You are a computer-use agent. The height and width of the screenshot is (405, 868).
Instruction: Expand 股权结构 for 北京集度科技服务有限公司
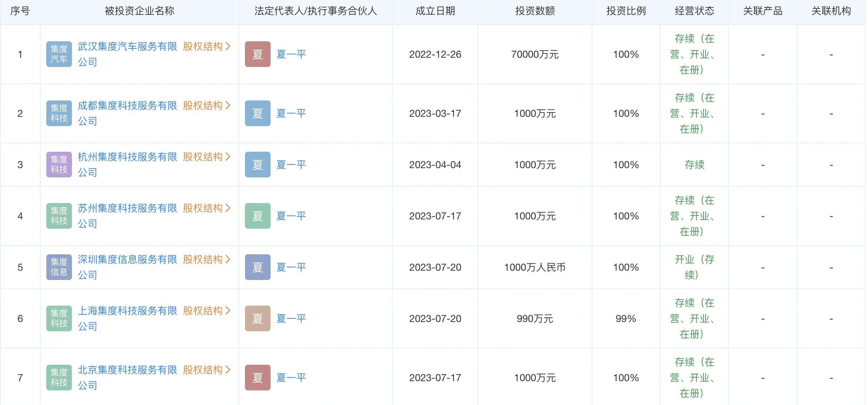point(207,370)
